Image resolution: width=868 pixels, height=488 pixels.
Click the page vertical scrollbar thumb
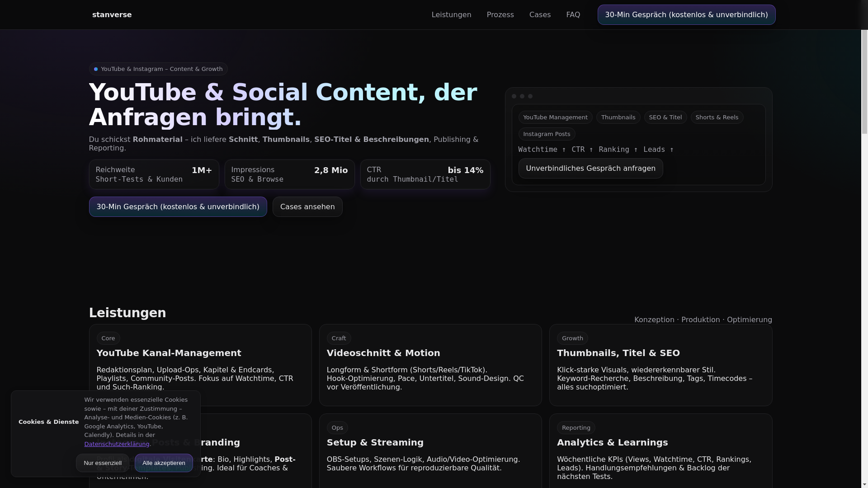[x=864, y=82]
